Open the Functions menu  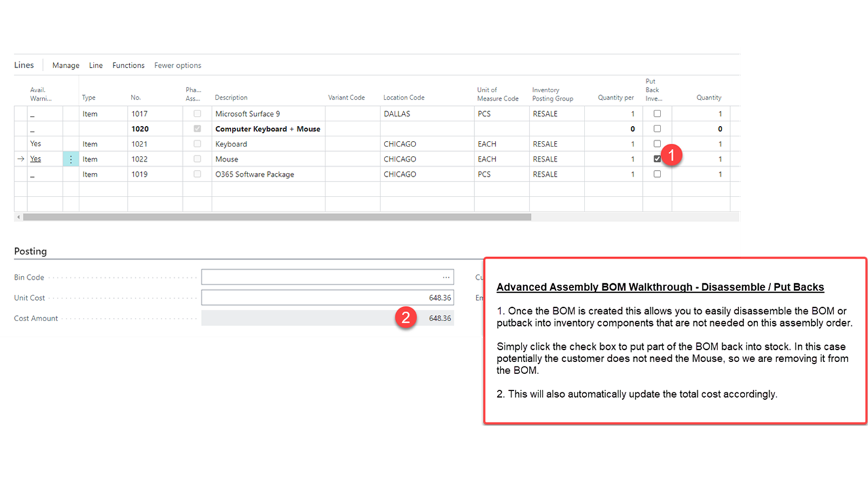click(128, 65)
